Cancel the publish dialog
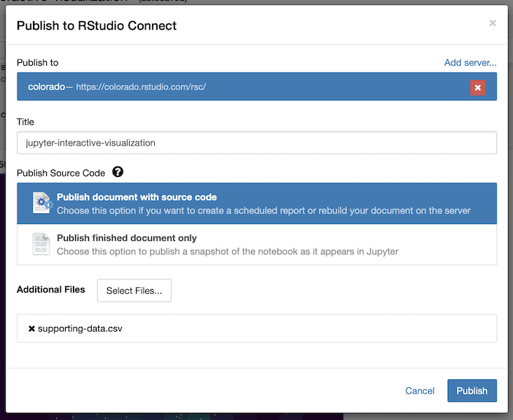Screen dimensions: 513x420 (420, 391)
